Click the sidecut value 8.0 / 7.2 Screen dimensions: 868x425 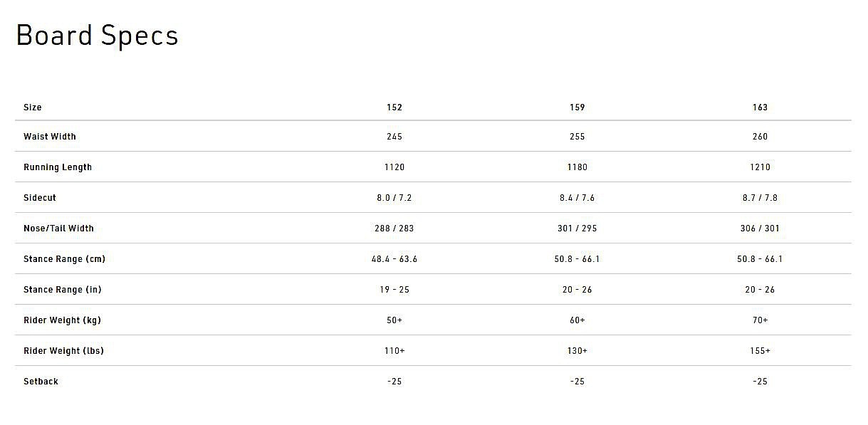(394, 198)
